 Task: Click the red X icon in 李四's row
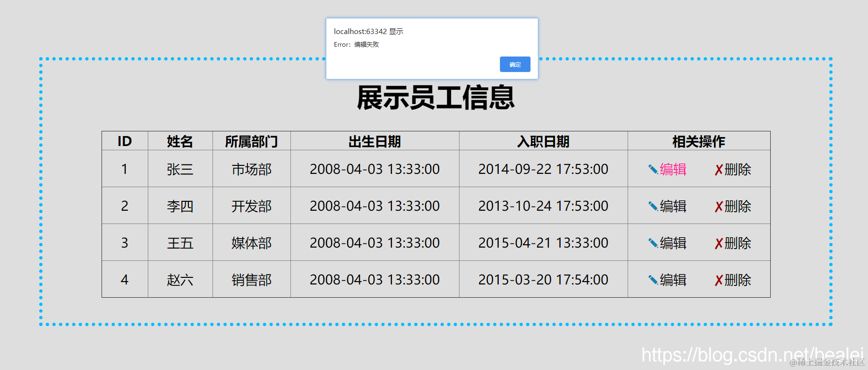click(x=719, y=207)
